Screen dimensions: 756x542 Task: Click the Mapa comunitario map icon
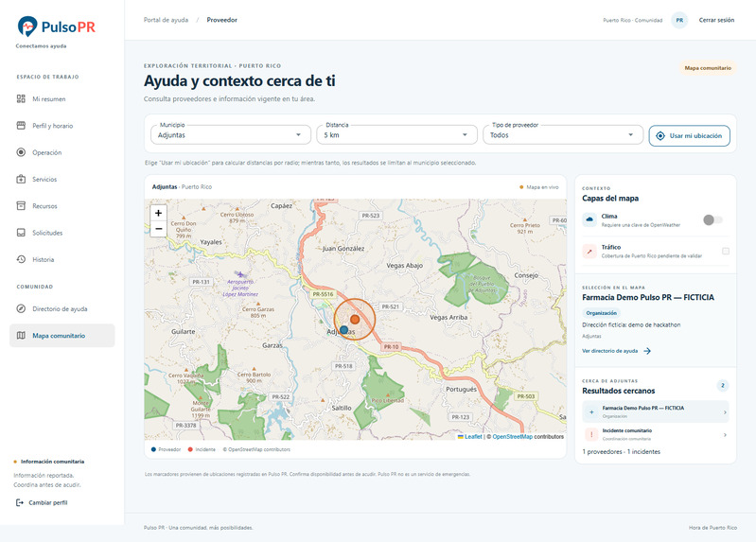(x=21, y=336)
